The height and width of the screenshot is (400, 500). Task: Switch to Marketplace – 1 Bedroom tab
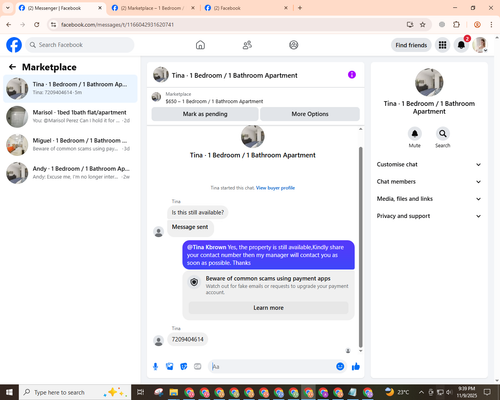(x=152, y=8)
